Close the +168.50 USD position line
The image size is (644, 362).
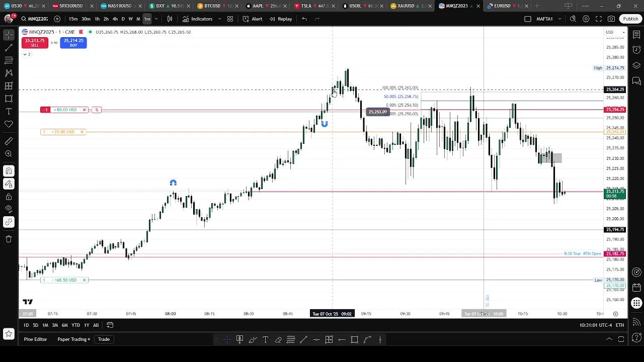click(85, 280)
